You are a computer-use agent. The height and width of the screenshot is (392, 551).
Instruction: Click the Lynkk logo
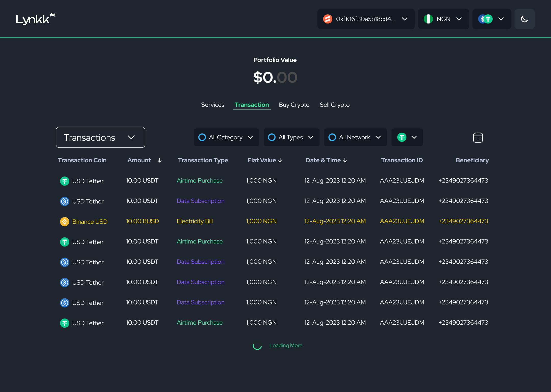point(36,19)
